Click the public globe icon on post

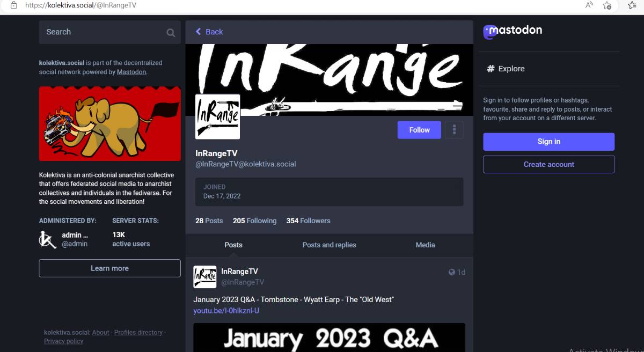452,272
